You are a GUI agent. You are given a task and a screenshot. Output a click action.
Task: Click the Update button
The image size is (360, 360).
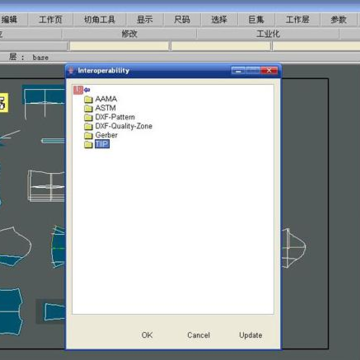pos(251,335)
